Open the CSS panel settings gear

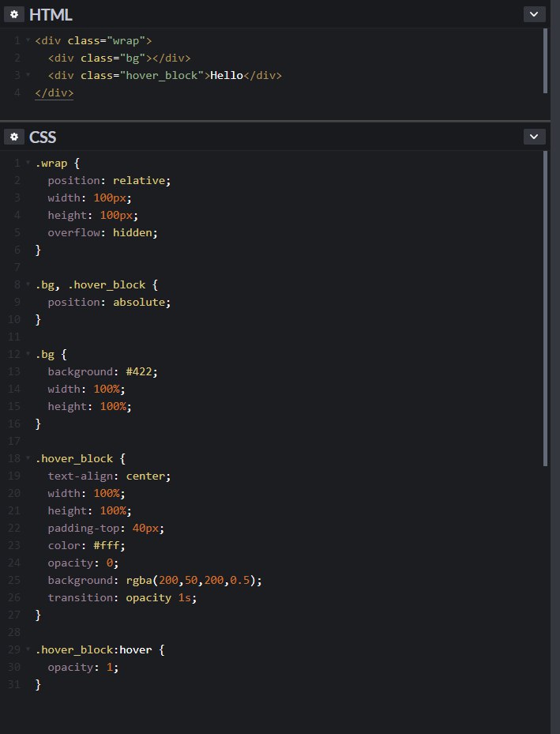point(14,137)
